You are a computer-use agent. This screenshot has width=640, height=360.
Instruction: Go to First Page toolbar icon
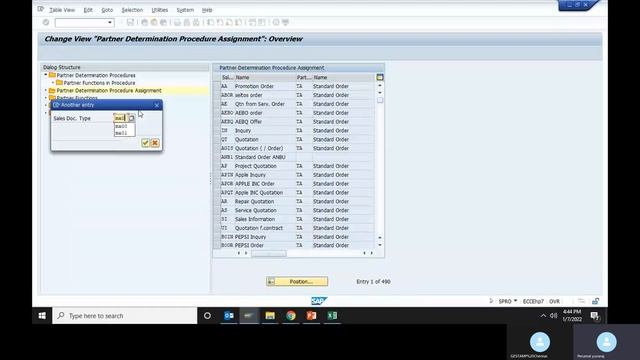click(210, 22)
